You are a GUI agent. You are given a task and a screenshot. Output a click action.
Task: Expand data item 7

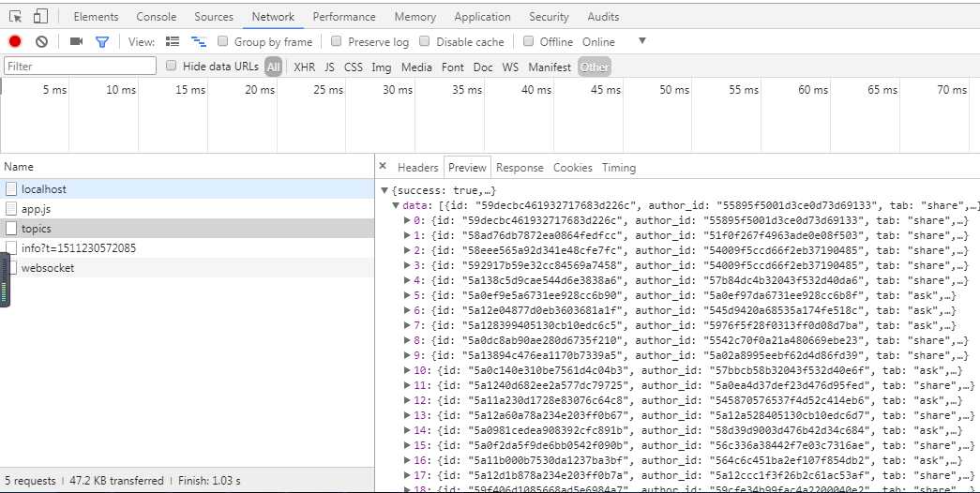[x=408, y=325]
